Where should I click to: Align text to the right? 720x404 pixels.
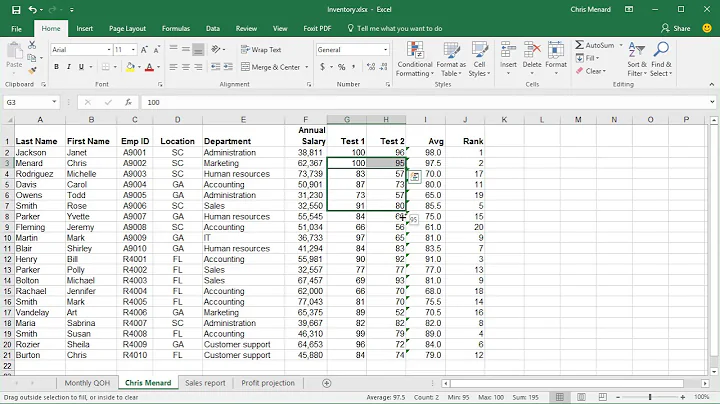[x=198, y=67]
